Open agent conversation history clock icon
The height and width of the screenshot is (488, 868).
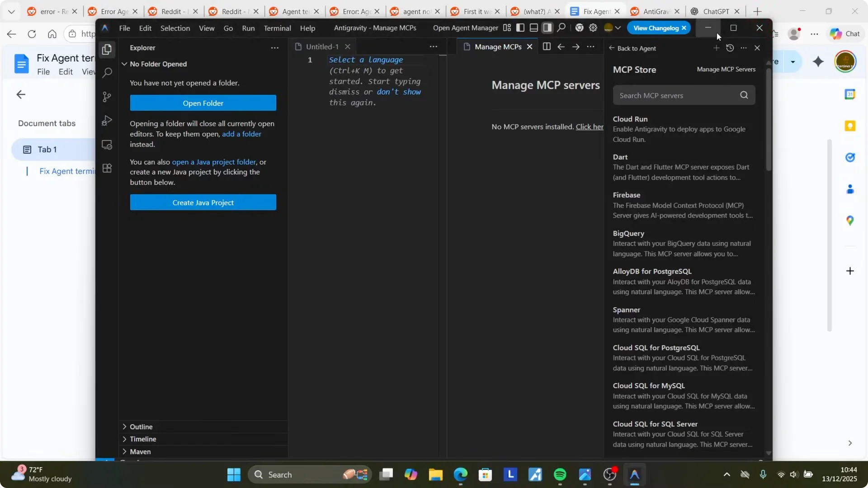coord(730,48)
